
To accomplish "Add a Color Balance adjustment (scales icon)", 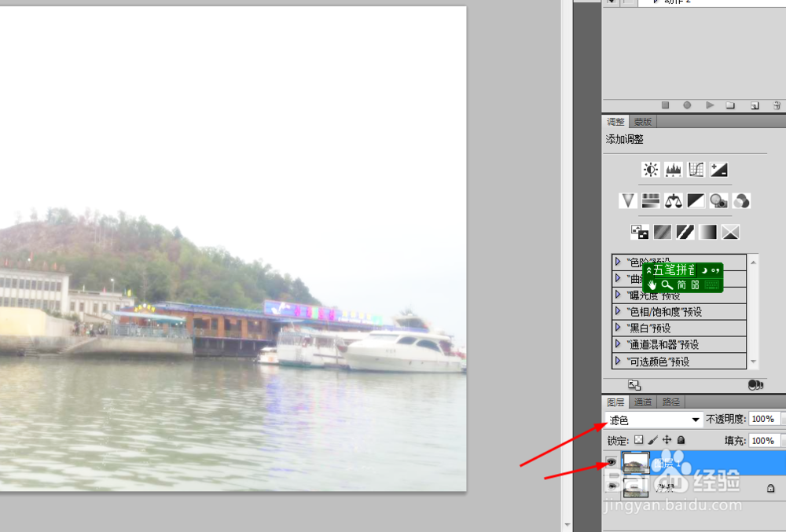I will point(674,201).
